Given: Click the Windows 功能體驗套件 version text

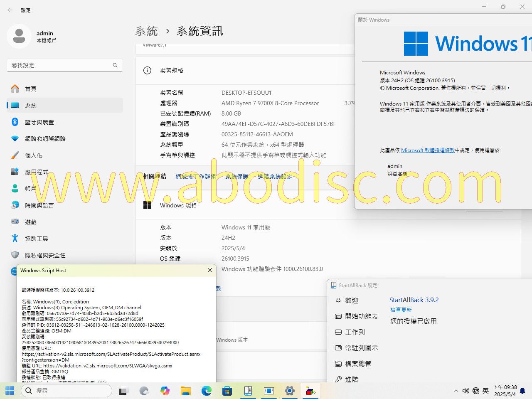Looking at the screenshot, I should pos(272,269).
